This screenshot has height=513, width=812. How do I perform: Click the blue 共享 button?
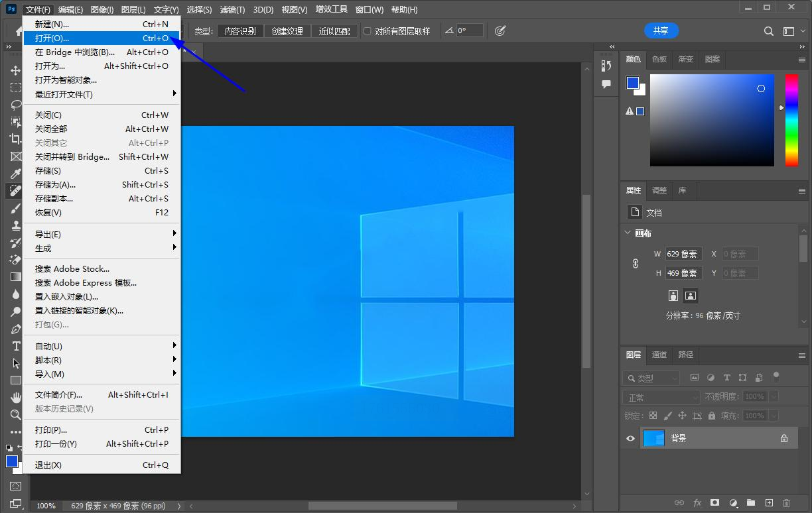coord(661,30)
